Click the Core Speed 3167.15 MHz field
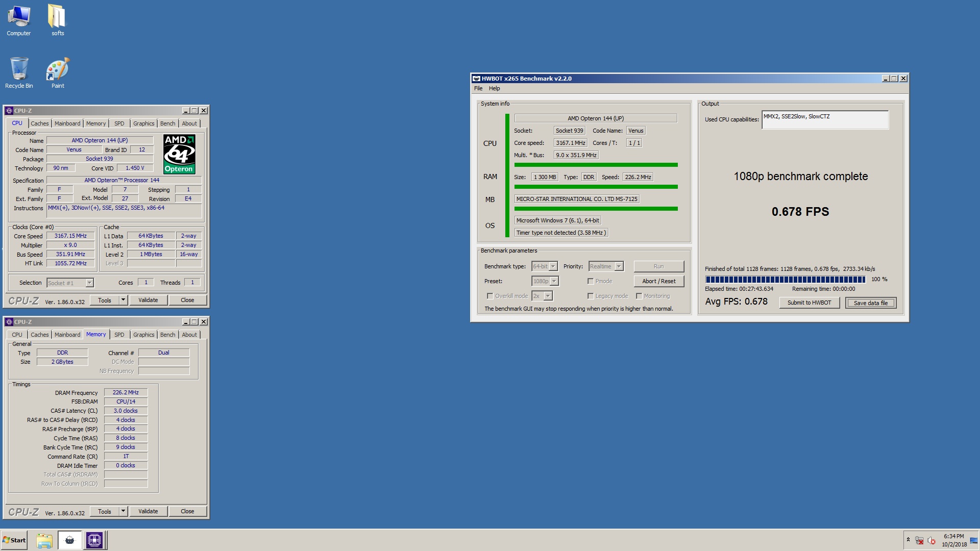The image size is (980, 551). [x=71, y=236]
